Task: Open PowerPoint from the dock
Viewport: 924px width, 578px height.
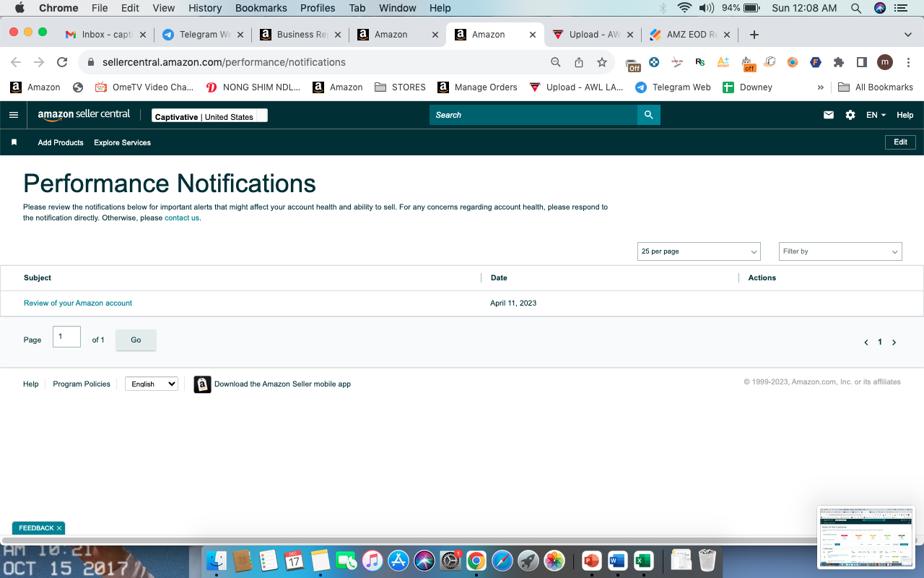Action: (592, 561)
